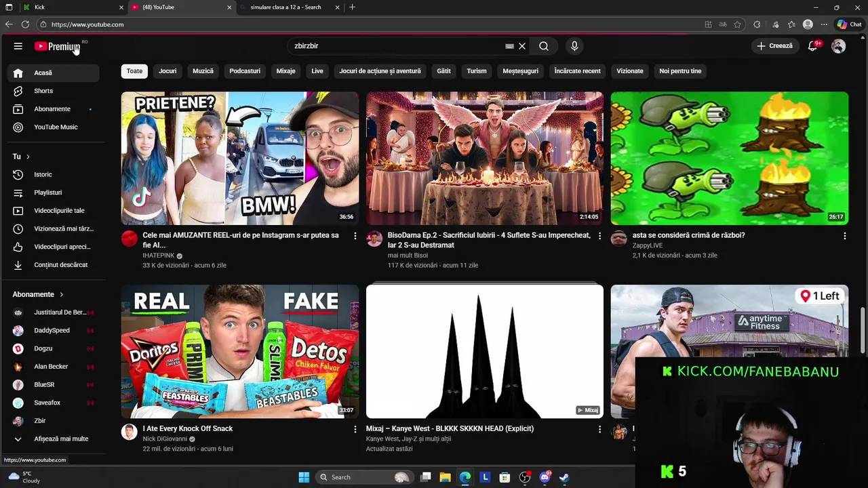
Task: Select the Vizionate filter chip
Action: (629, 71)
